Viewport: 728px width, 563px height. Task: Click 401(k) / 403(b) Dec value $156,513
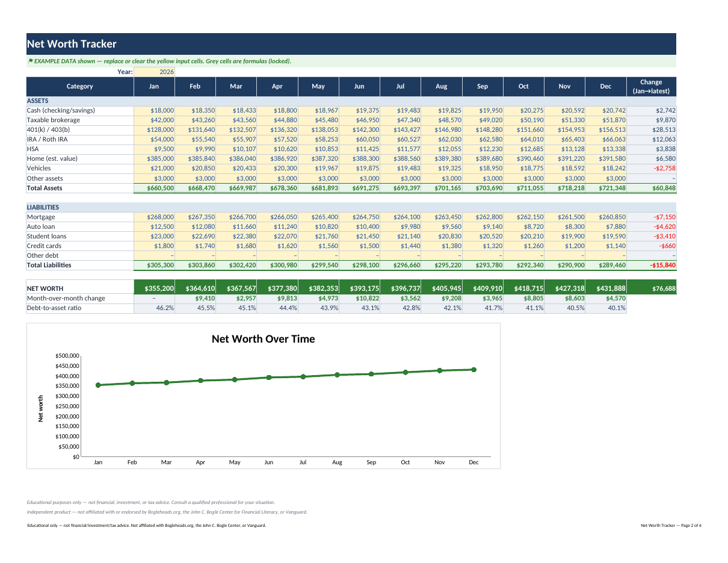(x=605, y=129)
